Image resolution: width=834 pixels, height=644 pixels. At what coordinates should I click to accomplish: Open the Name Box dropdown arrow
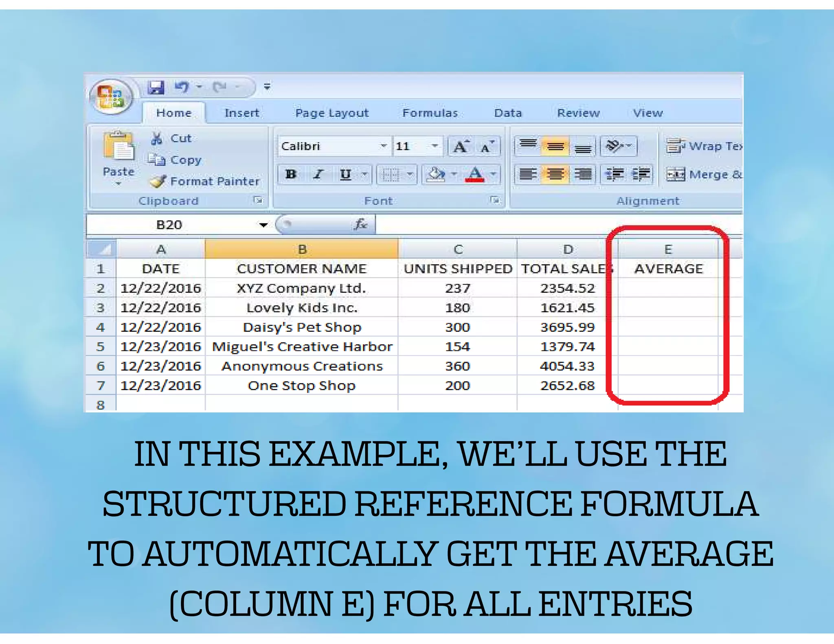pyautogui.click(x=263, y=225)
